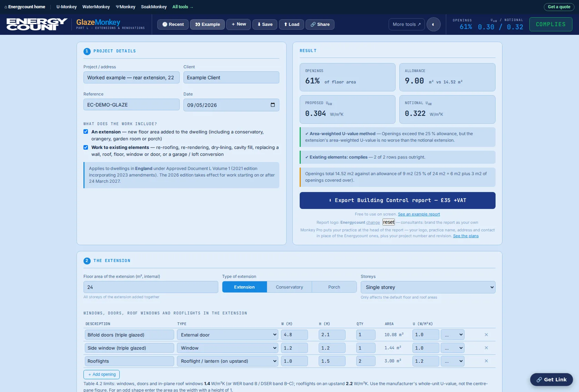Open 'See the plans' link

(466, 236)
